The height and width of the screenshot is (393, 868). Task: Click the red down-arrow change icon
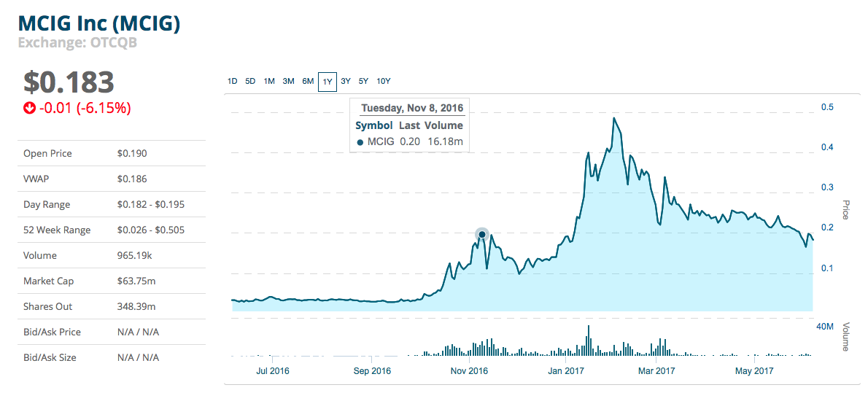(29, 109)
